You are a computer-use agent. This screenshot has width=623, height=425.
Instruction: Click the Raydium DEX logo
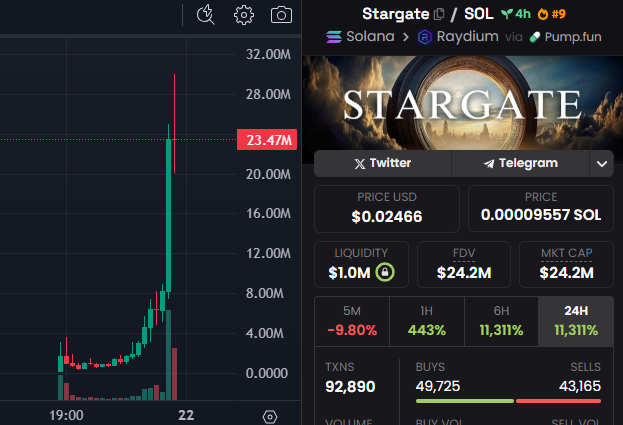[x=425, y=37]
